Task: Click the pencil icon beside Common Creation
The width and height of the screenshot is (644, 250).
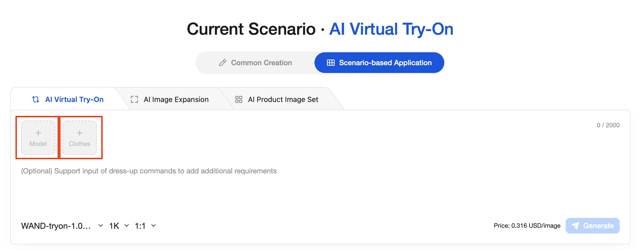Action: tap(223, 63)
